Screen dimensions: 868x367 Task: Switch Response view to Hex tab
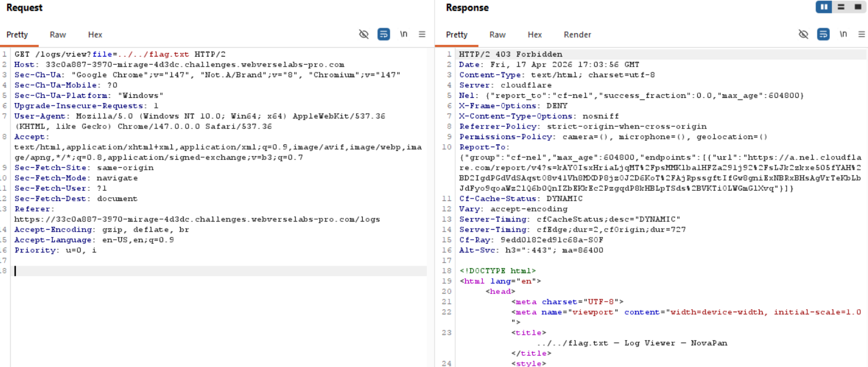(x=535, y=35)
